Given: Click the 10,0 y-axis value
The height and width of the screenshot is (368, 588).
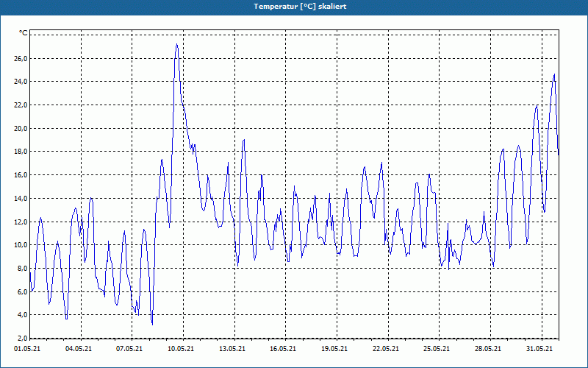Looking at the screenshot, I should [x=21, y=245].
